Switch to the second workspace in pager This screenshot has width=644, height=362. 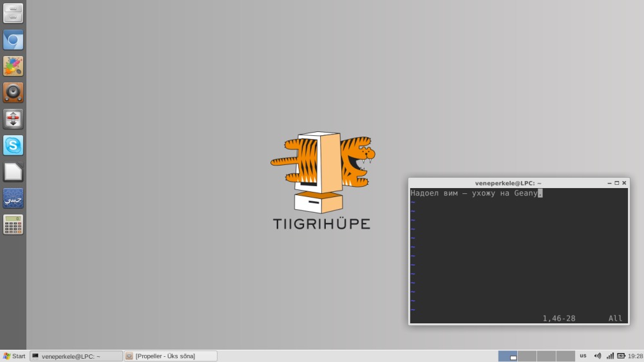527,356
